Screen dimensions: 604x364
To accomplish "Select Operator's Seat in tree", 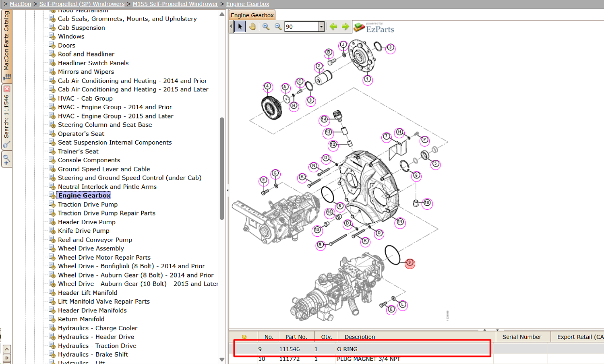I will [x=81, y=134].
